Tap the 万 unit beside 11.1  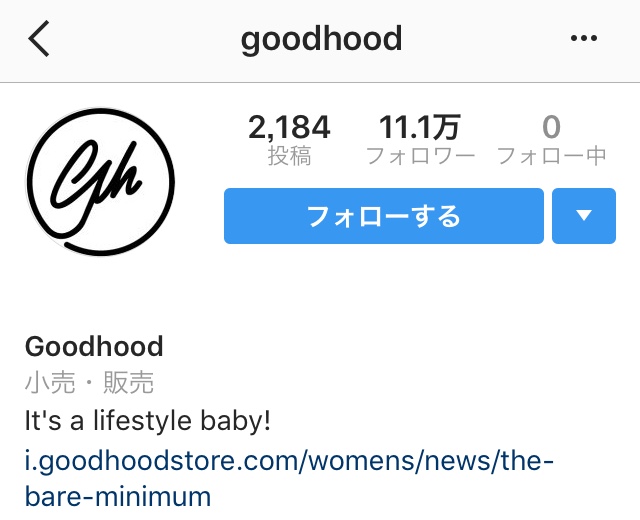[447, 127]
